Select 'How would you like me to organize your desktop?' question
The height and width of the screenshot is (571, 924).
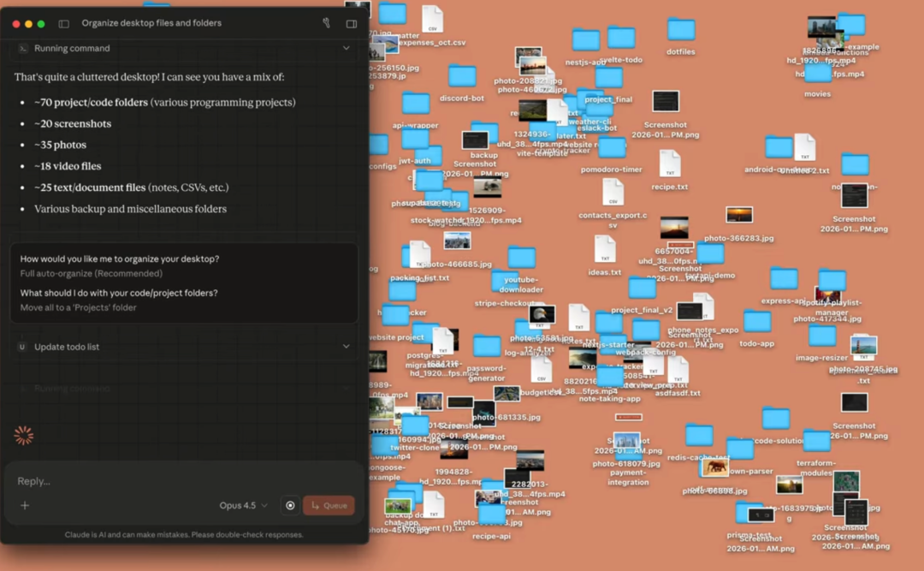[x=120, y=259]
